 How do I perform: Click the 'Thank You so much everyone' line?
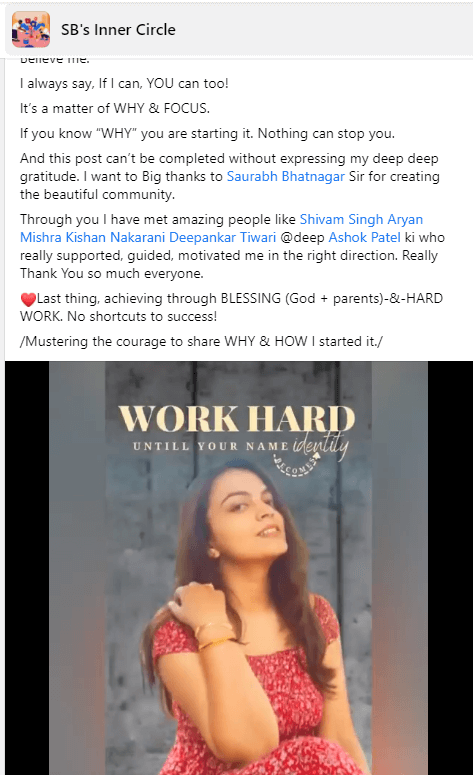point(112,273)
